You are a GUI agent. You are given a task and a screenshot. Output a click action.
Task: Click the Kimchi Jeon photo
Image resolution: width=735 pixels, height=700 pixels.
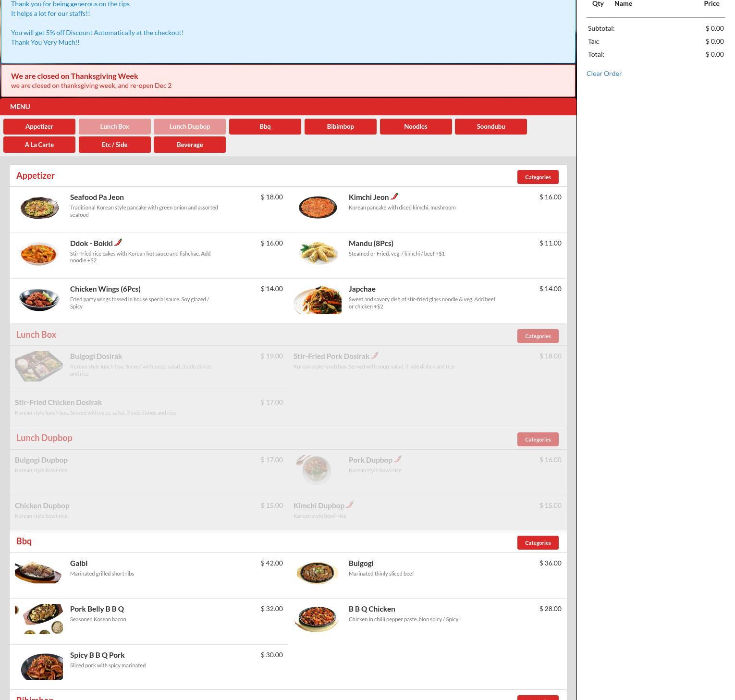(318, 208)
